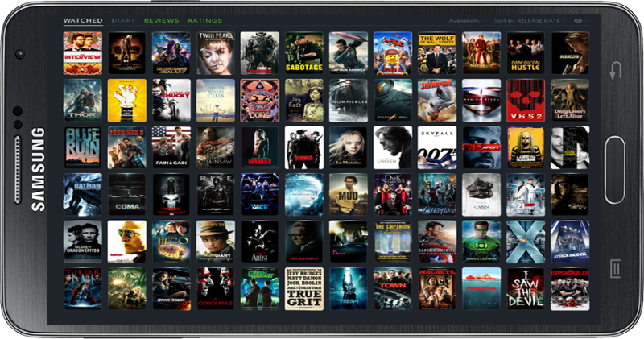Select the Avengers poster
The width and height of the screenshot is (644, 339).
[437, 195]
